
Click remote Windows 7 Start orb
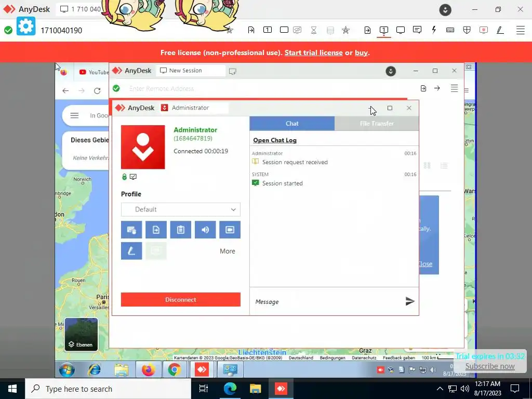point(67,369)
